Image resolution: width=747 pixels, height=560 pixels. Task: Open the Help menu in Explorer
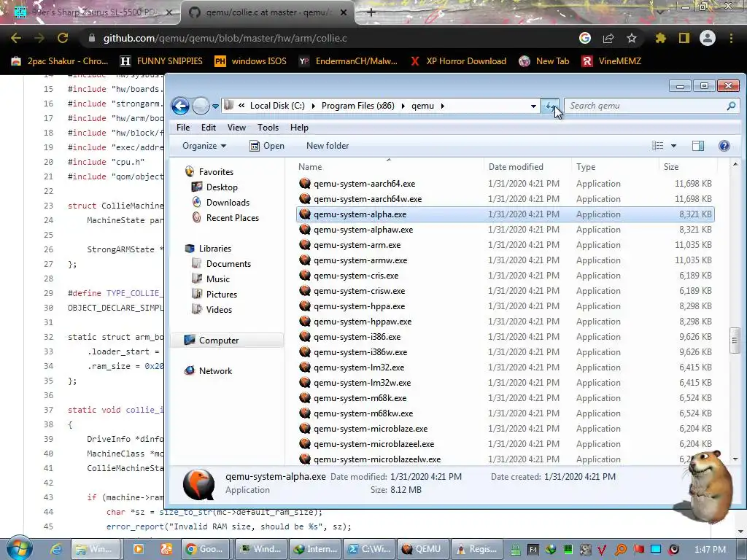[x=299, y=127]
